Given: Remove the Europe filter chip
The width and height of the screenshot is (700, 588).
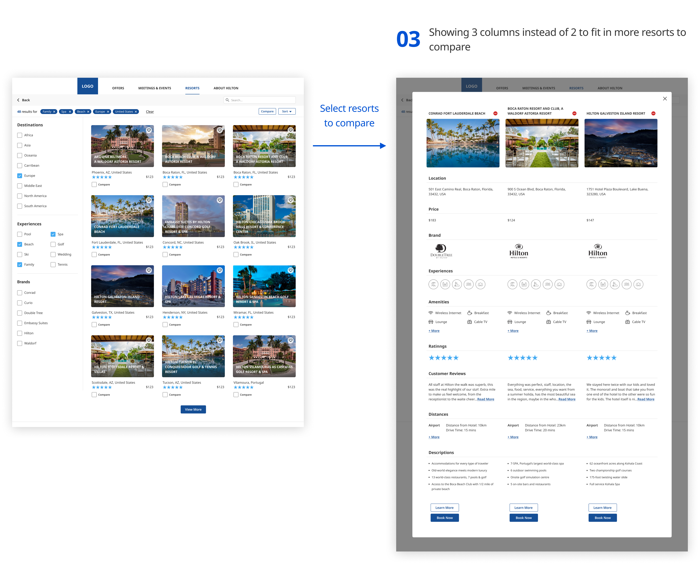Looking at the screenshot, I should (108, 112).
